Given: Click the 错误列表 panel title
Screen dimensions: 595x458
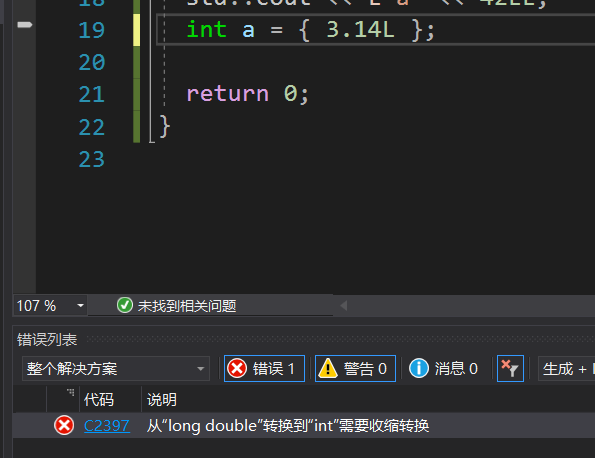Looking at the screenshot, I should tap(47, 340).
